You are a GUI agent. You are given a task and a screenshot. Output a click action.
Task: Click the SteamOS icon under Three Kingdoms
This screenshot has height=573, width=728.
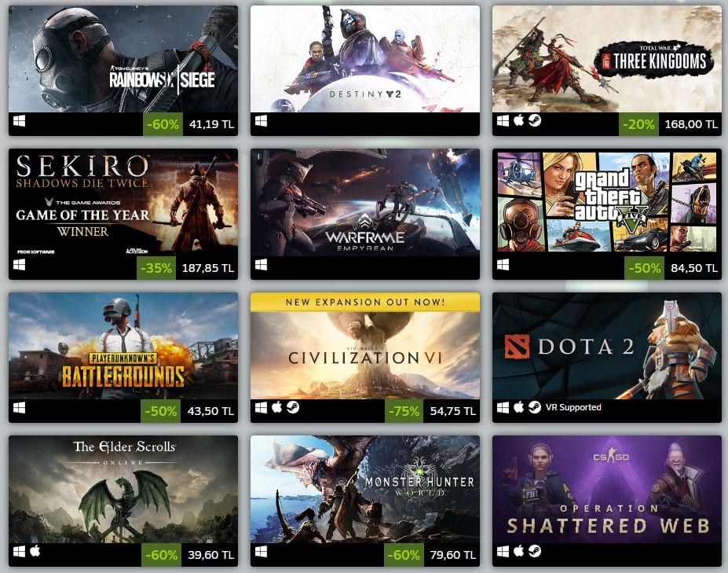(534, 121)
